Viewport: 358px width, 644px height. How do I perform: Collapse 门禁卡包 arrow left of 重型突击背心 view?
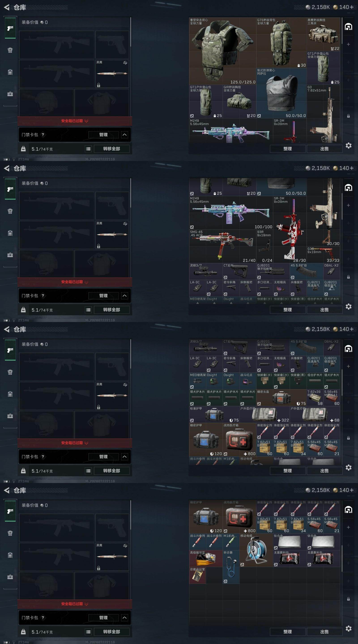[x=125, y=135]
